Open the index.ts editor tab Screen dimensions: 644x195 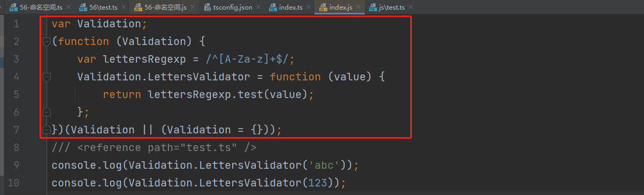292,7
